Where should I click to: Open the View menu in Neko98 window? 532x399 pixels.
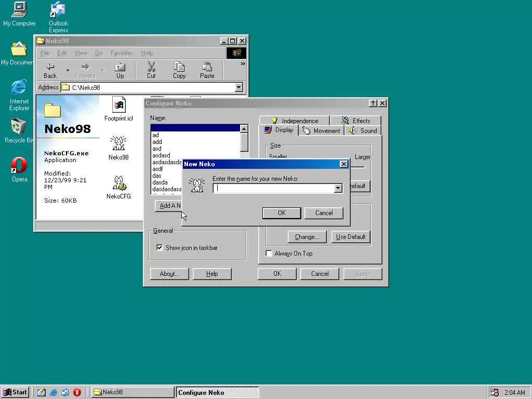tap(81, 53)
